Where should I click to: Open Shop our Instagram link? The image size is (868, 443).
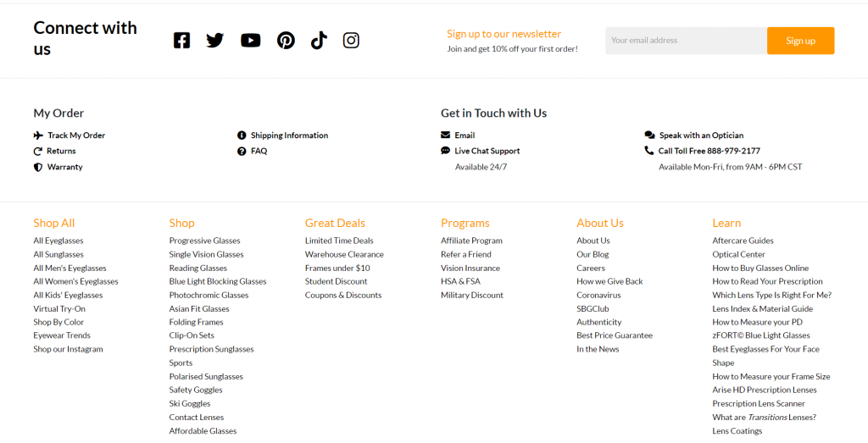pyautogui.click(x=68, y=349)
